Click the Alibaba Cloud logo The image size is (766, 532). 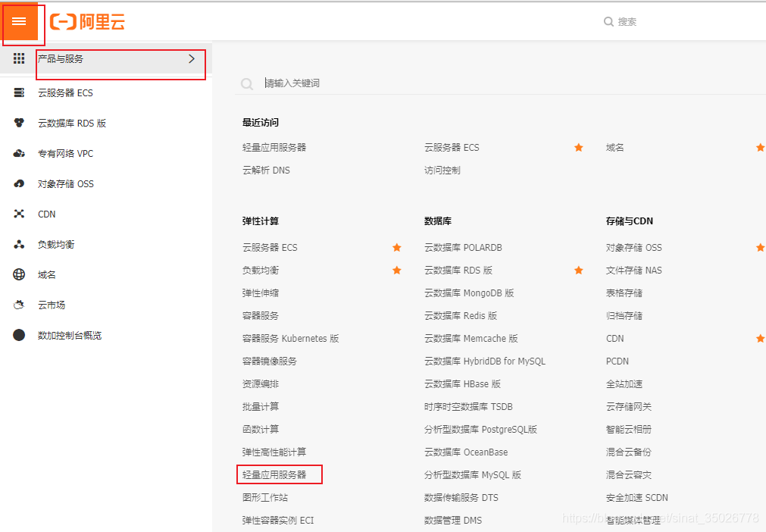tap(87, 21)
